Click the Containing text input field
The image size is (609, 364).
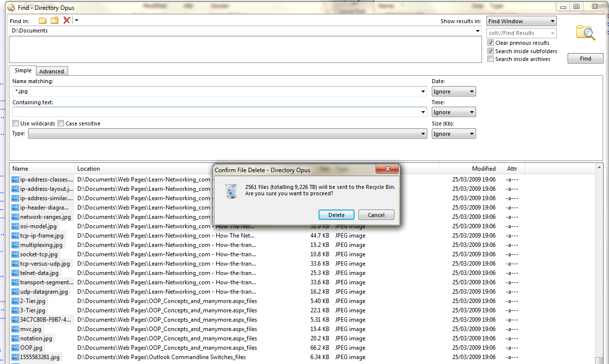pyautogui.click(x=220, y=113)
